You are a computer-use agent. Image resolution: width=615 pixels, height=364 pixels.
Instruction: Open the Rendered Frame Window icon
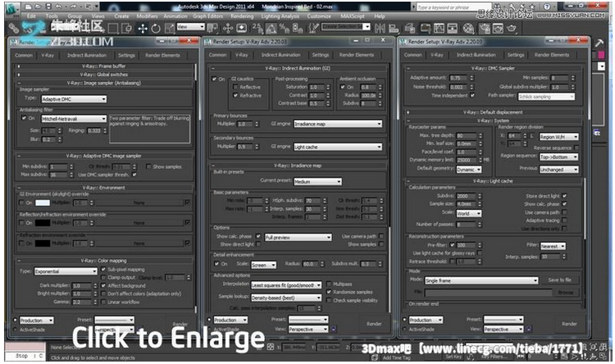[x=498, y=28]
